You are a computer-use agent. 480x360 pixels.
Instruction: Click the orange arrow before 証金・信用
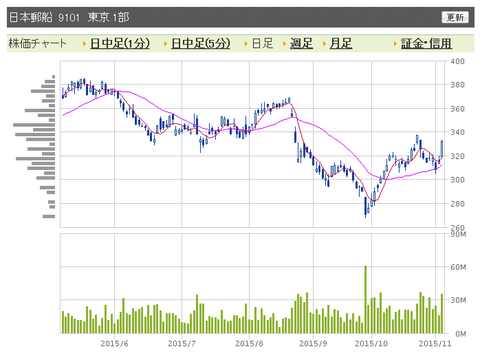pos(395,44)
